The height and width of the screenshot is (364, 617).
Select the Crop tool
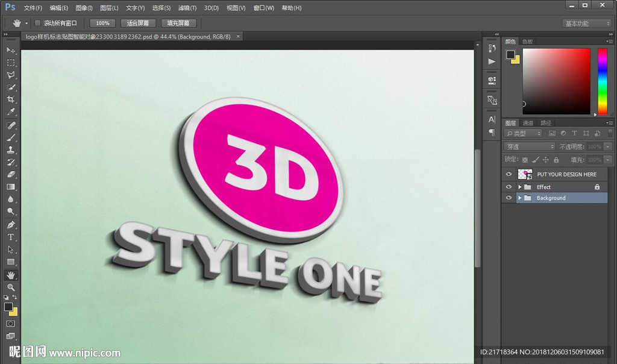(x=11, y=99)
